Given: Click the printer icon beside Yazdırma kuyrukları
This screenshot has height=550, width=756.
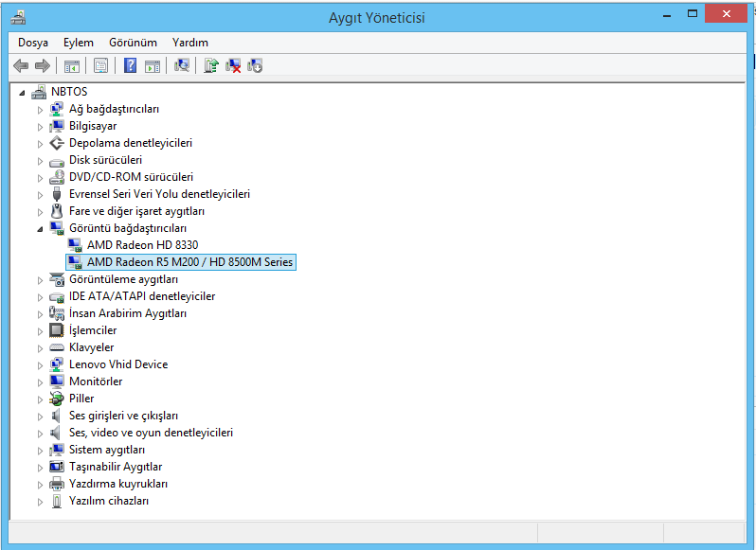Looking at the screenshot, I should click(57, 484).
